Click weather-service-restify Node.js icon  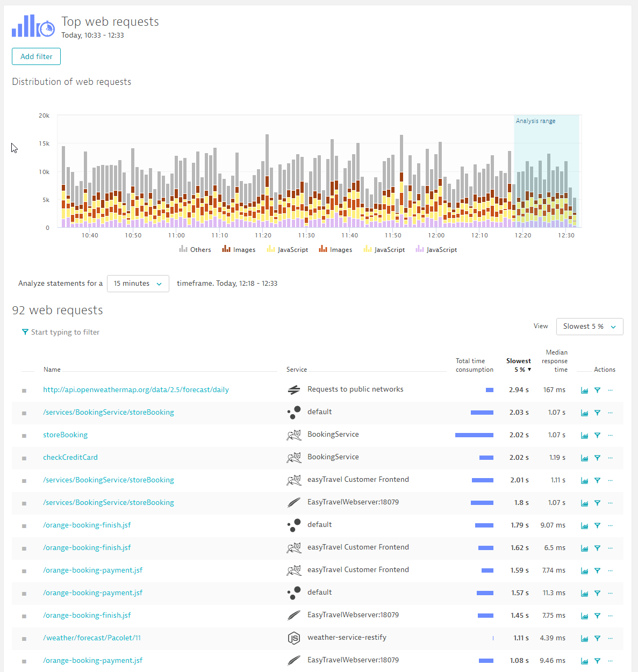click(293, 638)
